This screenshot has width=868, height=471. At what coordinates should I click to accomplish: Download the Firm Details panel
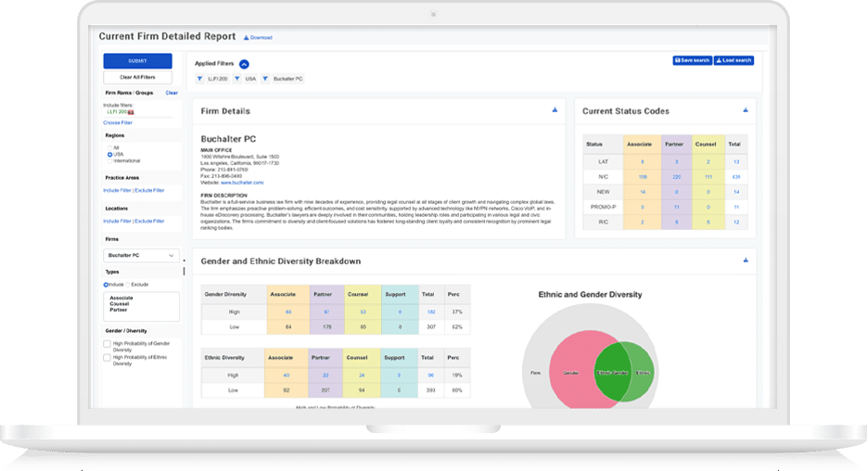coord(555,110)
